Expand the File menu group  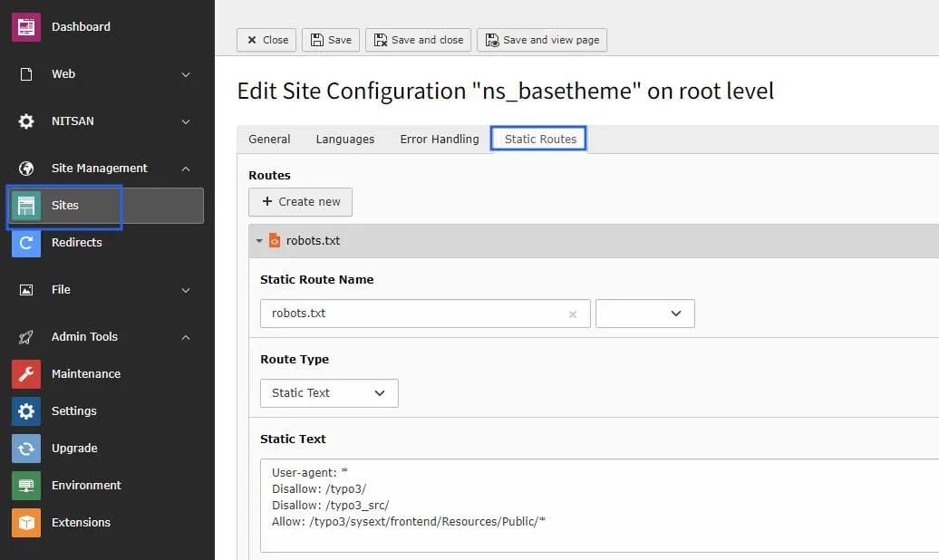pyautogui.click(x=186, y=291)
